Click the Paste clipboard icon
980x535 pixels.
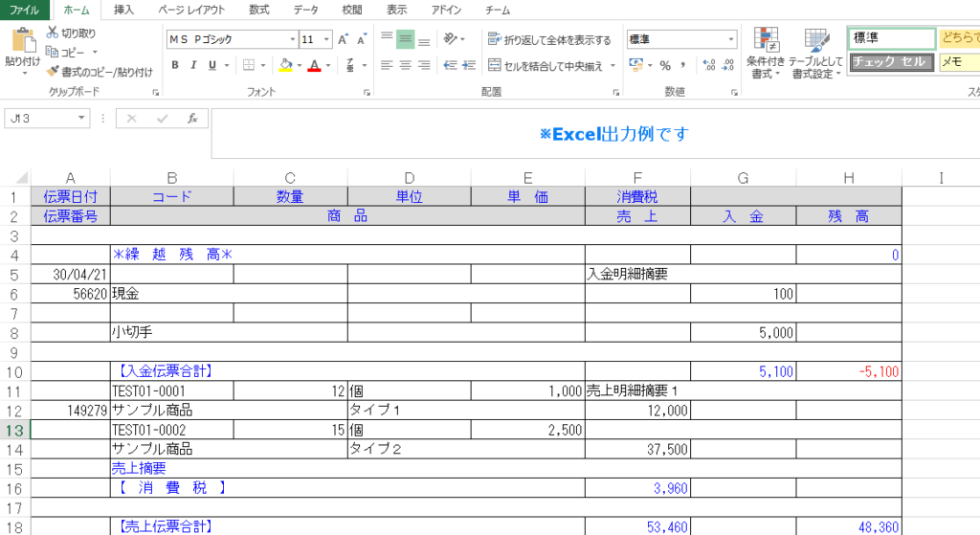point(23,41)
